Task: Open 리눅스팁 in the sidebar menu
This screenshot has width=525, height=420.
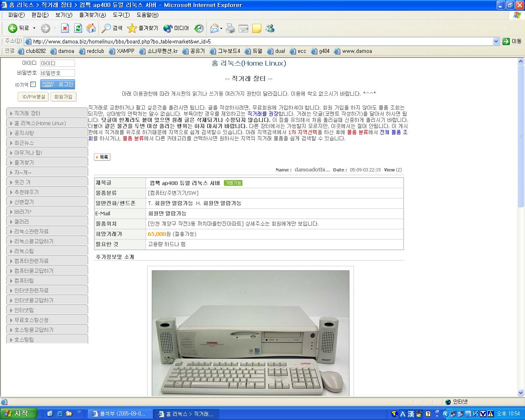Action: point(47,251)
